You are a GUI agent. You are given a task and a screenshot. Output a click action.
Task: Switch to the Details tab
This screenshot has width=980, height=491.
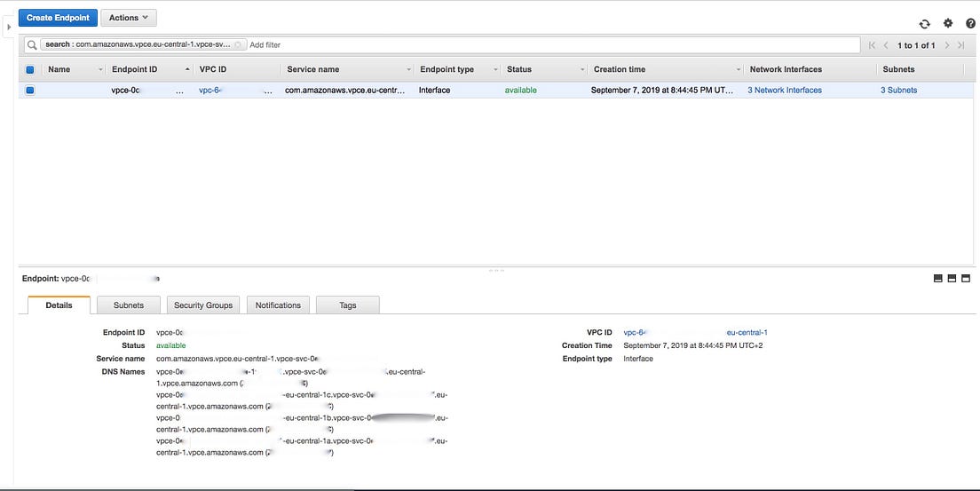tap(59, 305)
